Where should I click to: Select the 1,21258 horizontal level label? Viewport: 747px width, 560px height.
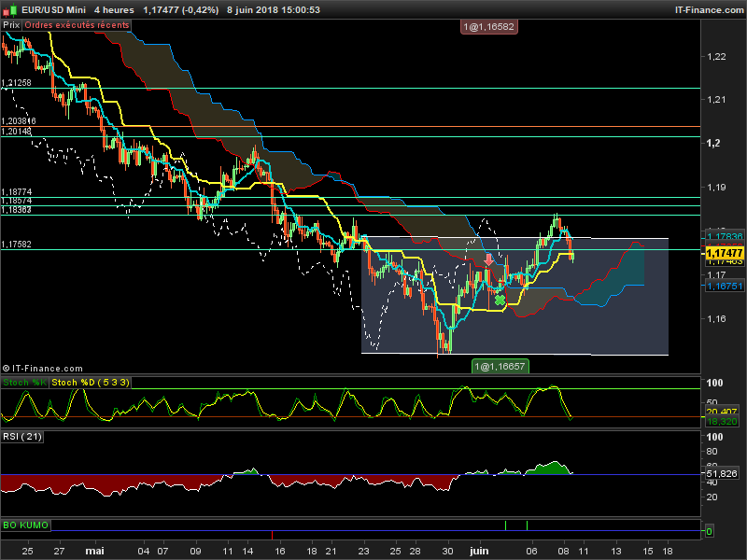tap(16, 83)
